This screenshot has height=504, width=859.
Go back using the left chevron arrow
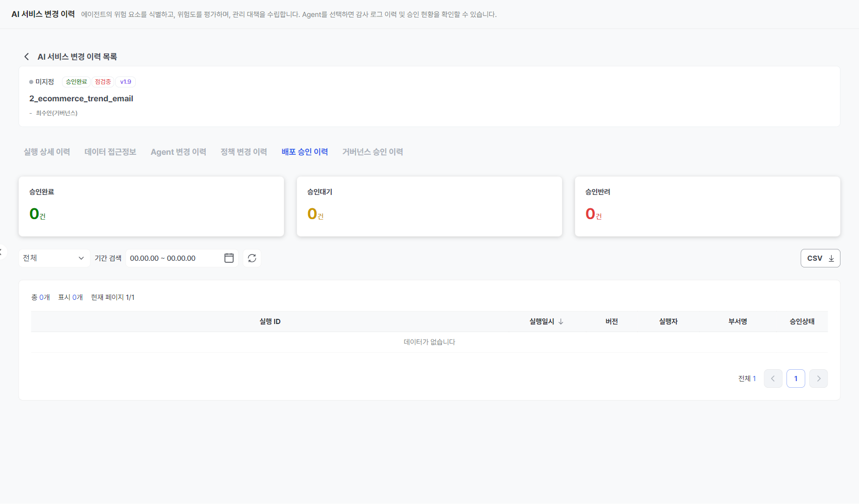27,57
